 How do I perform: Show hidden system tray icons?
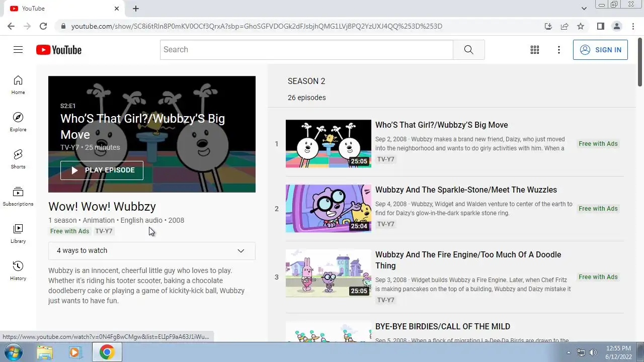pos(569,352)
